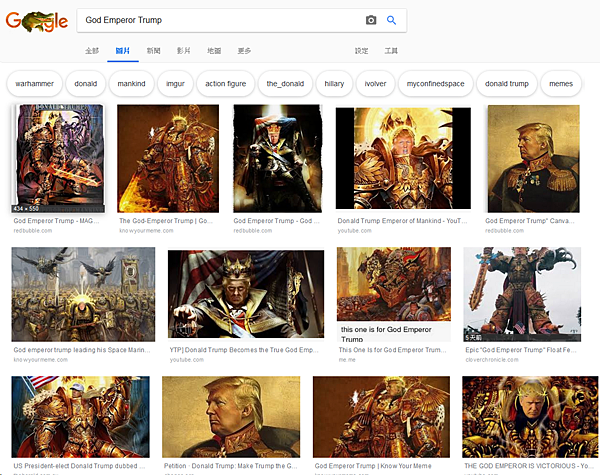The image size is (600, 475).
Task: Click 'YTP] Donald Trump Becomes the True God Emp...' title
Action: coord(244,350)
